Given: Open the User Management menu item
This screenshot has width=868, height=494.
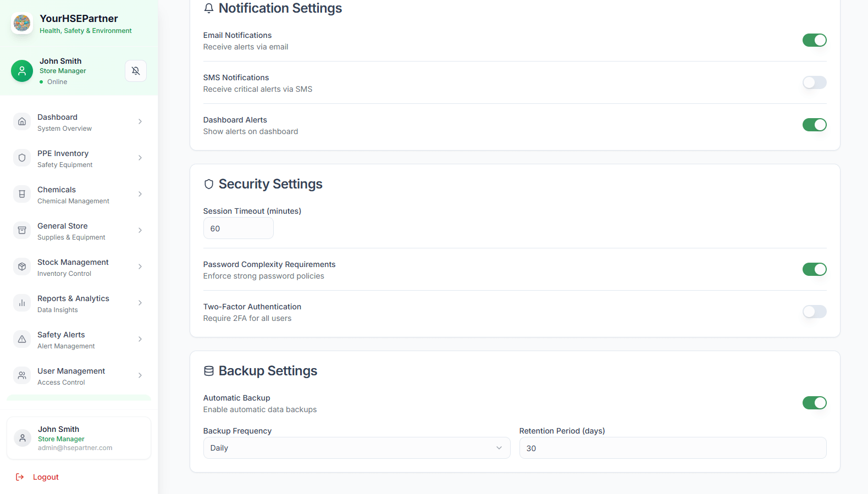Looking at the screenshot, I should point(71,376).
